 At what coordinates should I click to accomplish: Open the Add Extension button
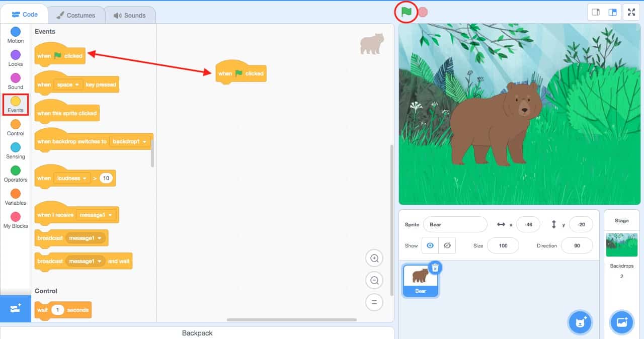click(x=15, y=308)
